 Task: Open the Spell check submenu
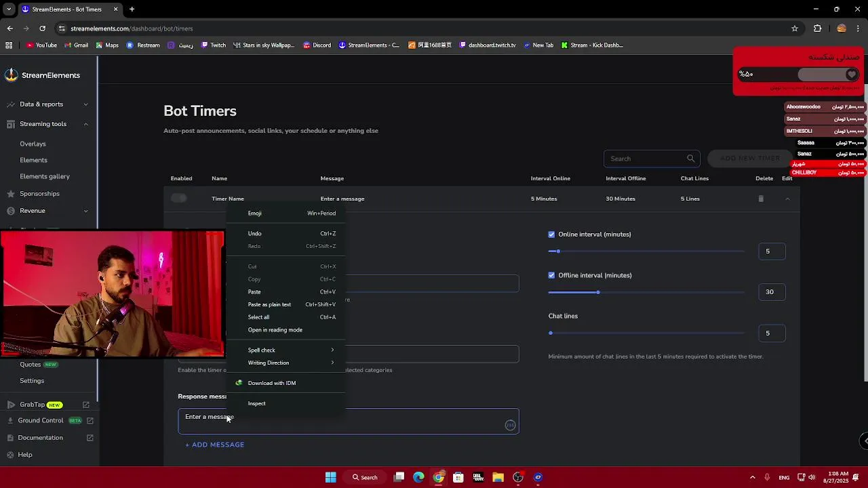285,350
